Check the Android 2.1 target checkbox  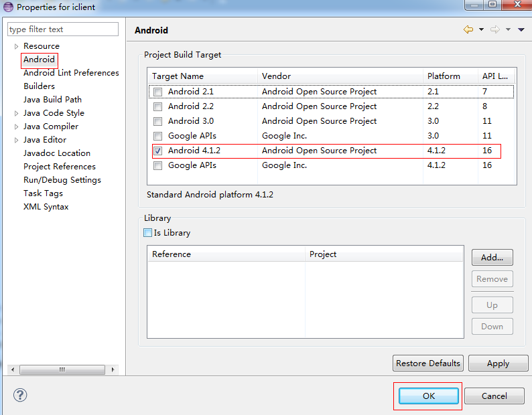click(157, 92)
